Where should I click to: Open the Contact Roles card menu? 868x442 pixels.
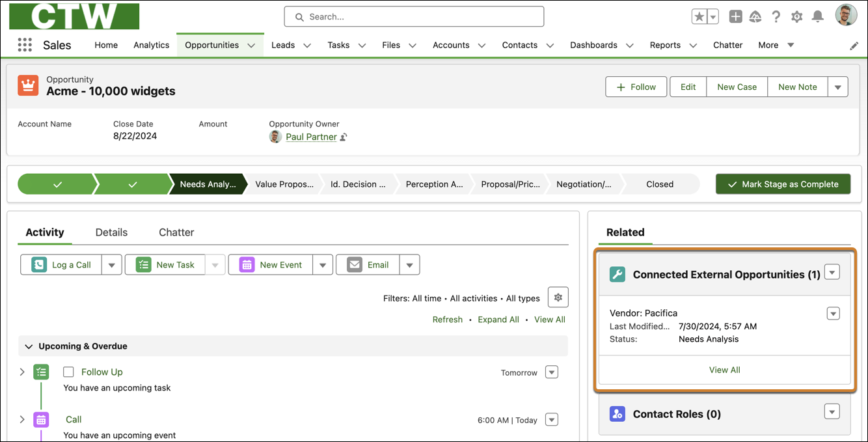pyautogui.click(x=832, y=411)
